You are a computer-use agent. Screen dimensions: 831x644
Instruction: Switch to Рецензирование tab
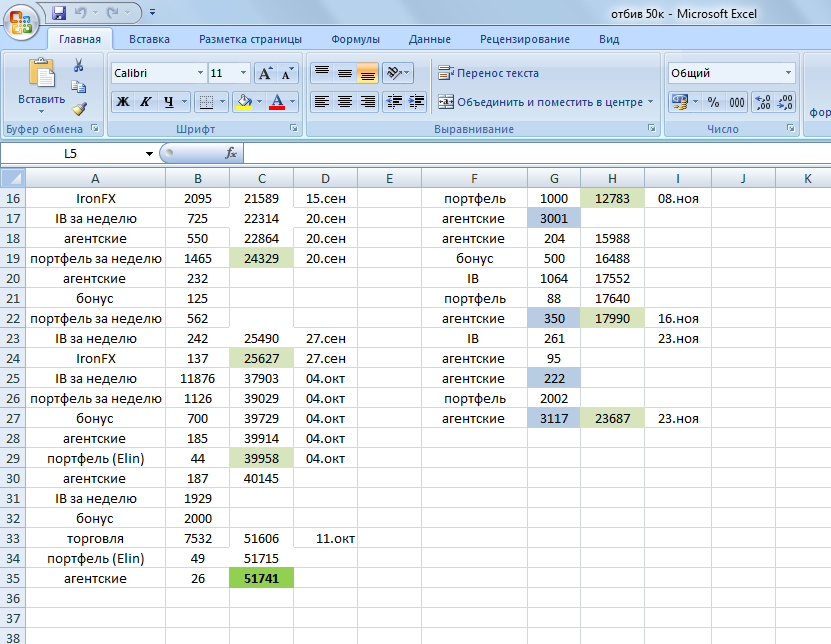pos(525,39)
